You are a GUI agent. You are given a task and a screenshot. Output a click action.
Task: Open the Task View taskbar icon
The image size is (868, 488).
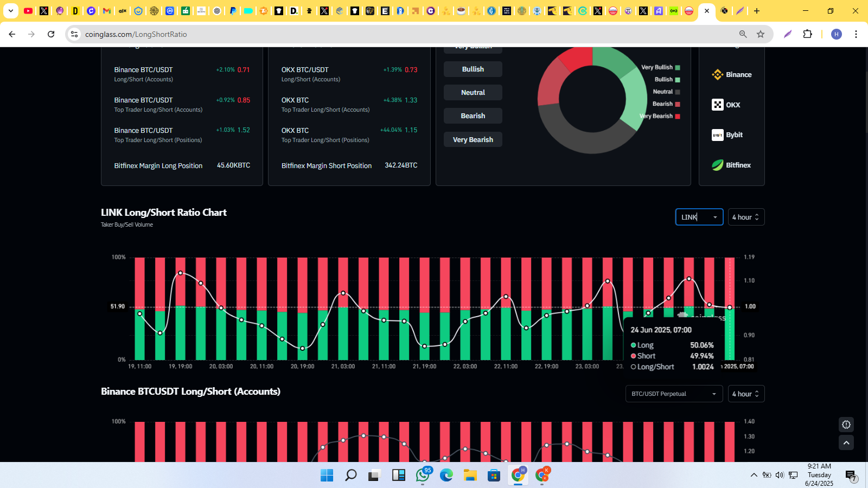click(375, 476)
